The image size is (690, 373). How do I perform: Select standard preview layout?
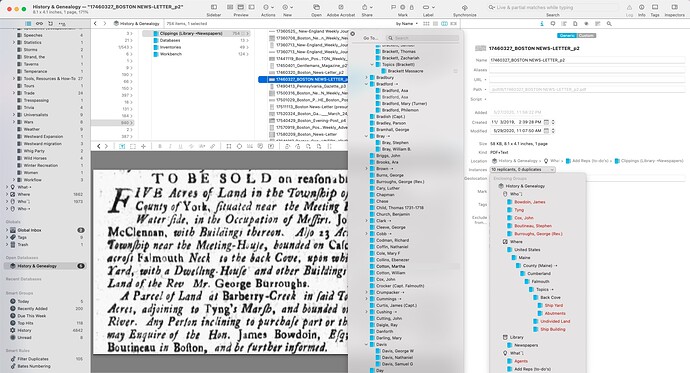pyautogui.click(x=241, y=7)
